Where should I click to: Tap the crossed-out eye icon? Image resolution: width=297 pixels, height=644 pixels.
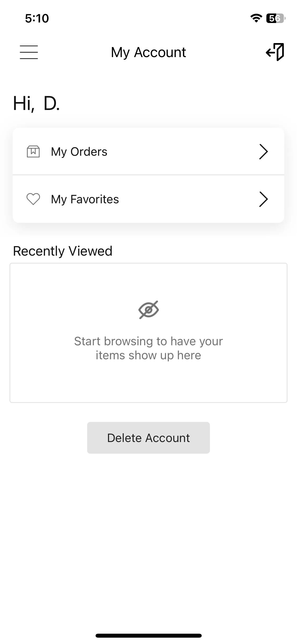(x=149, y=310)
